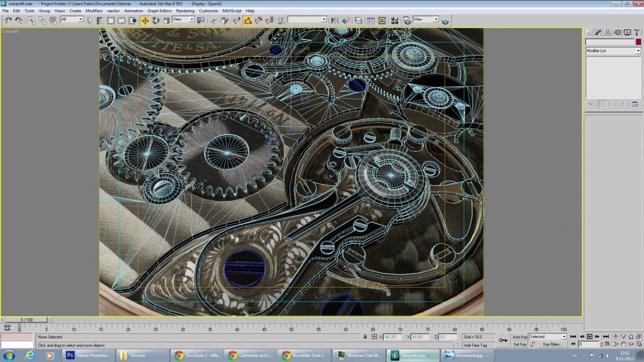Toggle the 3D Snaps magnet

[x=236, y=21]
